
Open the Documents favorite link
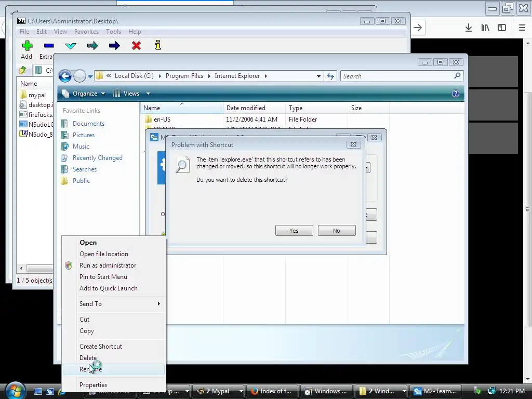(x=88, y=124)
